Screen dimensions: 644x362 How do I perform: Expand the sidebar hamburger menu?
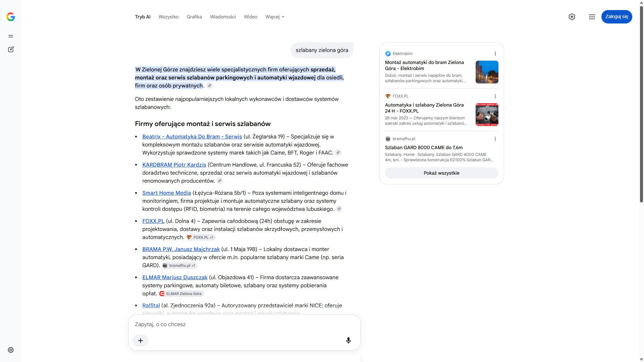point(11,36)
